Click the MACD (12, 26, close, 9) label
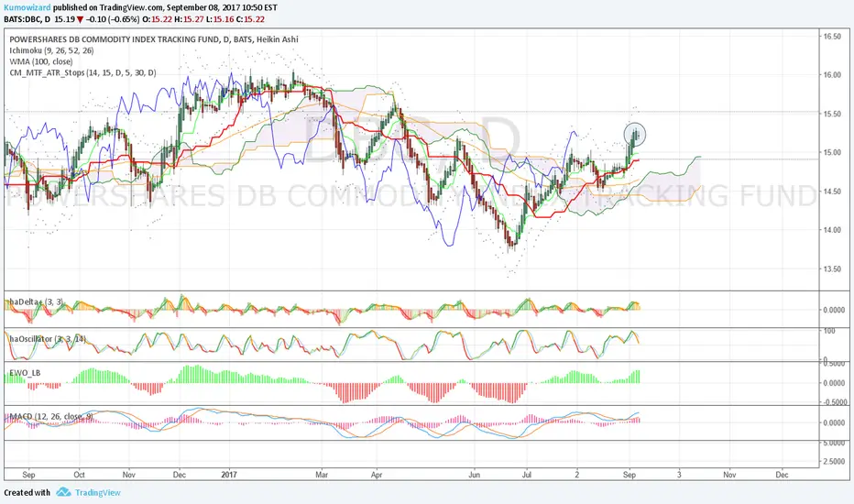 (x=51, y=417)
